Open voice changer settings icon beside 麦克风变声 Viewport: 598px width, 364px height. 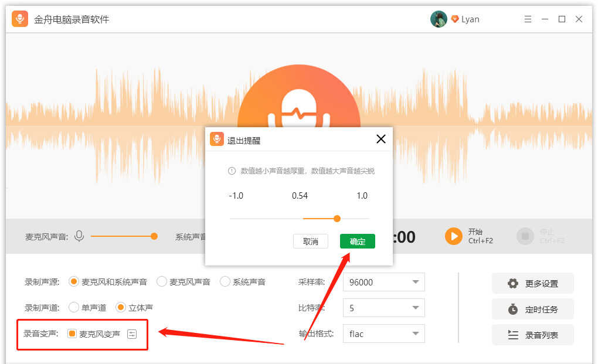132,334
